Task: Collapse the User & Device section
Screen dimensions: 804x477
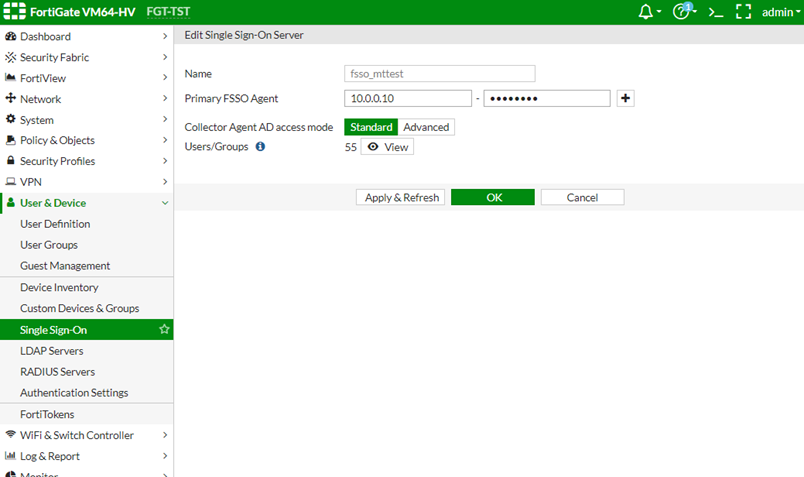Action: (x=86, y=203)
